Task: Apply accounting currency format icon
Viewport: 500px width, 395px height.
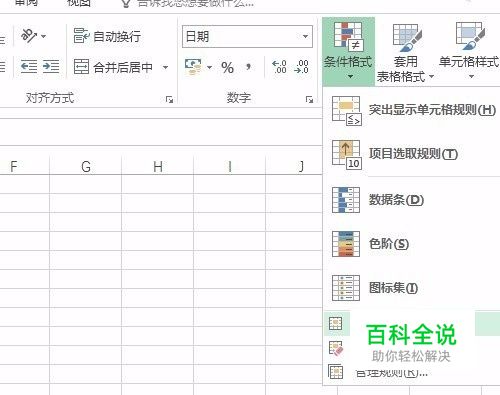Action: (193, 67)
